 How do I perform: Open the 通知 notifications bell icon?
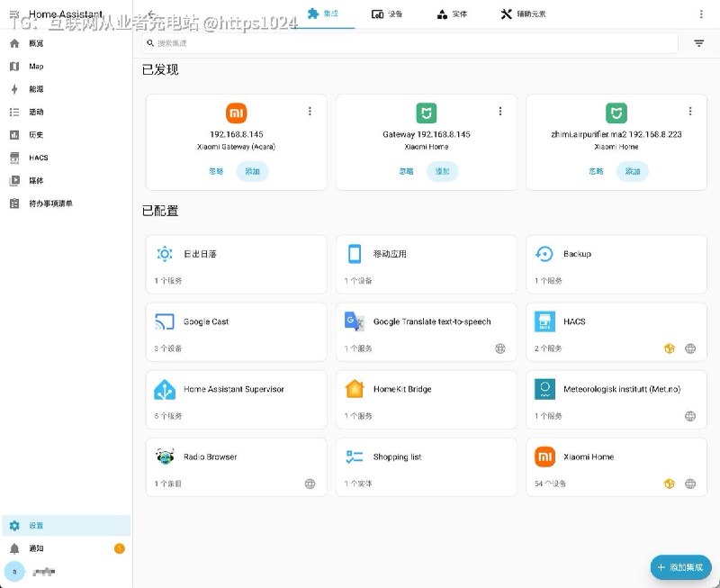point(14,548)
